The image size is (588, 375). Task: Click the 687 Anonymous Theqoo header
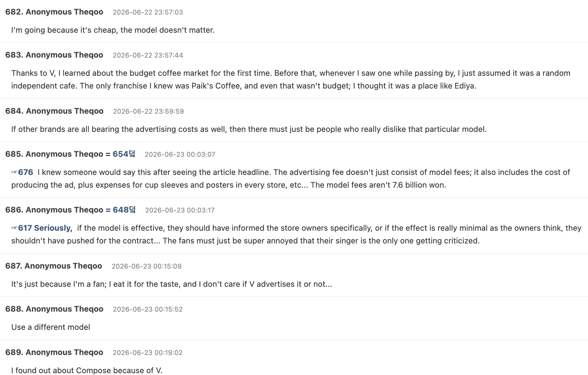(x=54, y=266)
